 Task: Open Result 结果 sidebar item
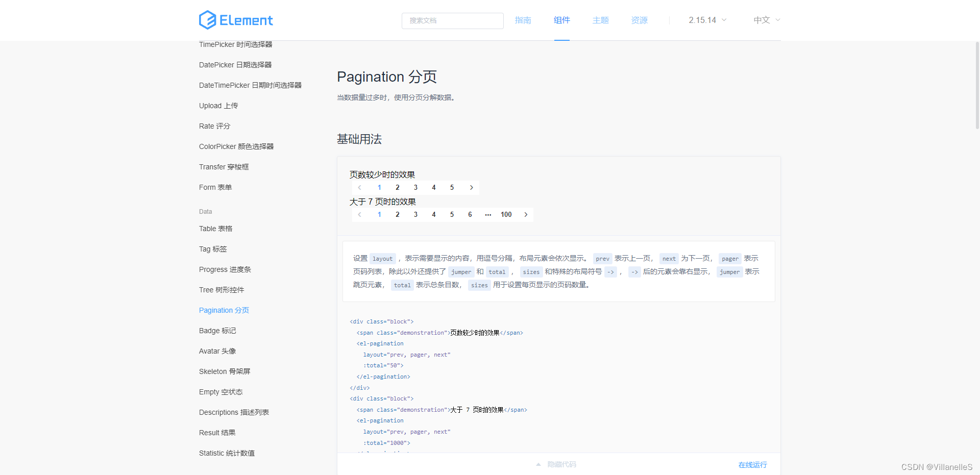(x=217, y=433)
